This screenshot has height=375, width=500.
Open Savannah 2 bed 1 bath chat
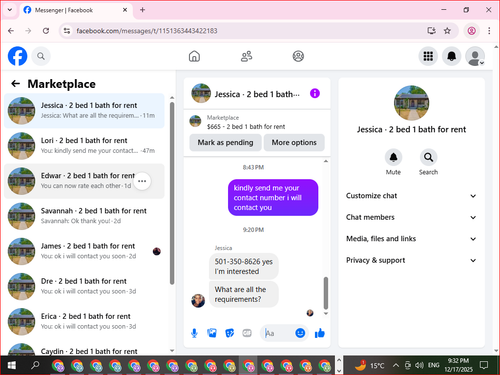pyautogui.click(x=84, y=216)
